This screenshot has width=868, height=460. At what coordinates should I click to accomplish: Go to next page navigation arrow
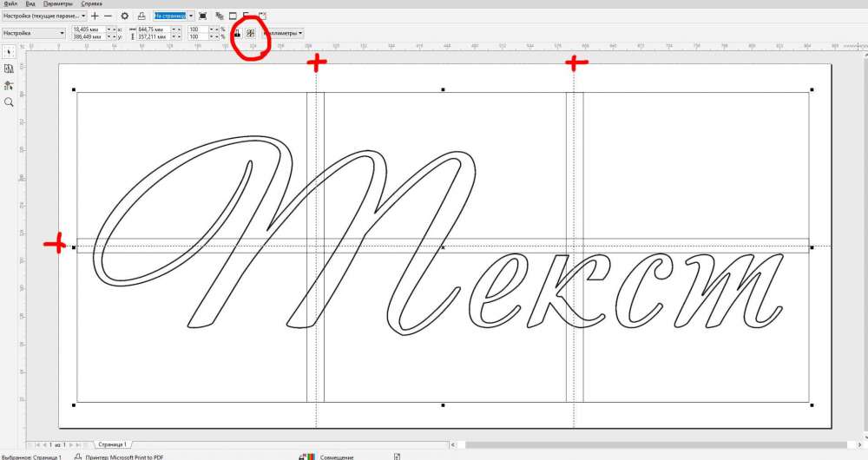(70, 444)
